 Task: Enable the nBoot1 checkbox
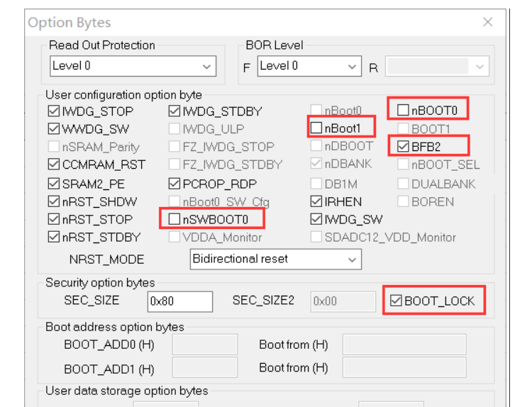[x=316, y=128]
